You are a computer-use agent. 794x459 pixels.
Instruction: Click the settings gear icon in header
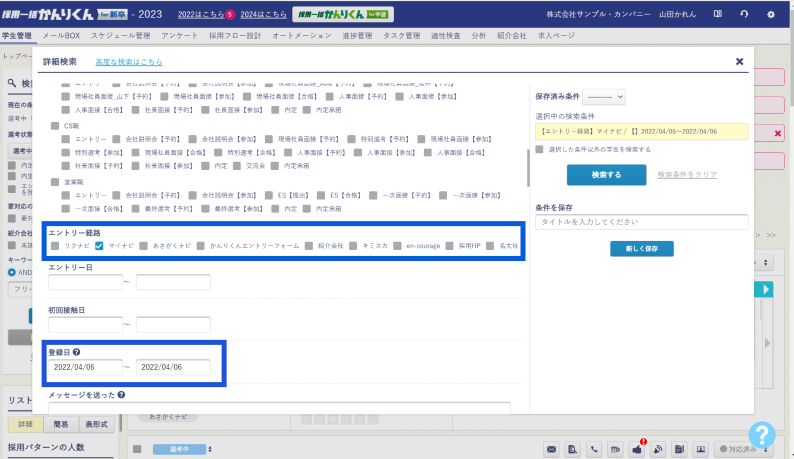(x=770, y=15)
